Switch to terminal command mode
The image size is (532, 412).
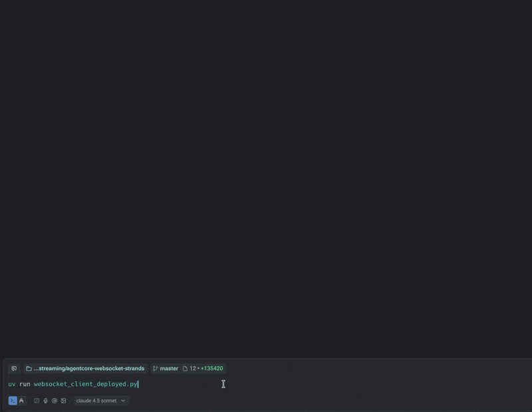tap(13, 401)
